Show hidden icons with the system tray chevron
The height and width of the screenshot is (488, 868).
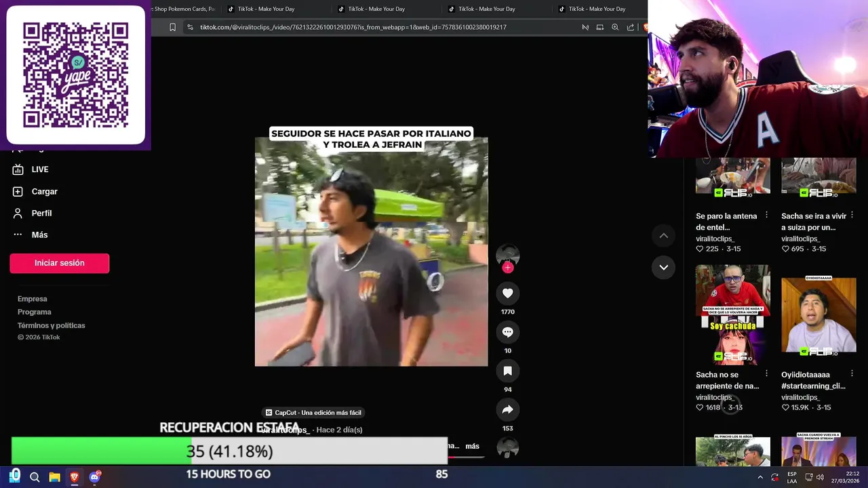click(760, 477)
